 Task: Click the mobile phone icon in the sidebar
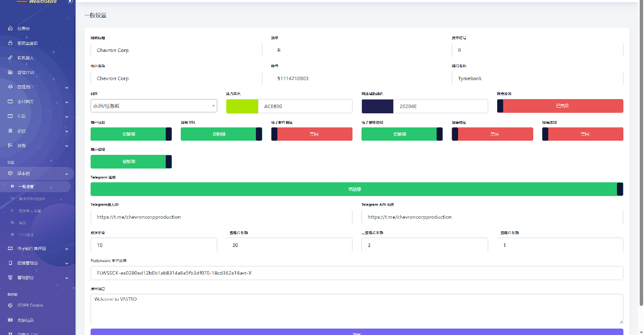[10, 263]
